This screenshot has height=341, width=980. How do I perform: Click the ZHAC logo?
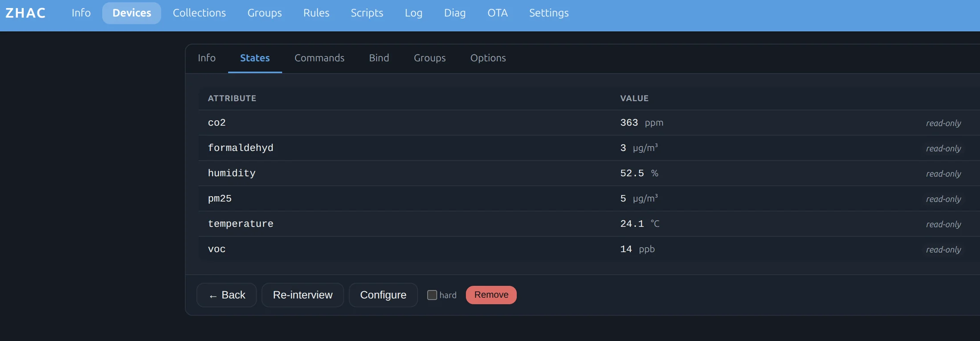pyautogui.click(x=25, y=13)
